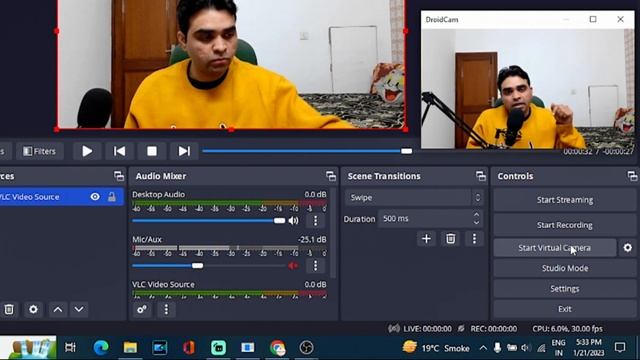This screenshot has width=640, height=360.
Task: Click the ENG IN language indicator
Action: point(558,347)
